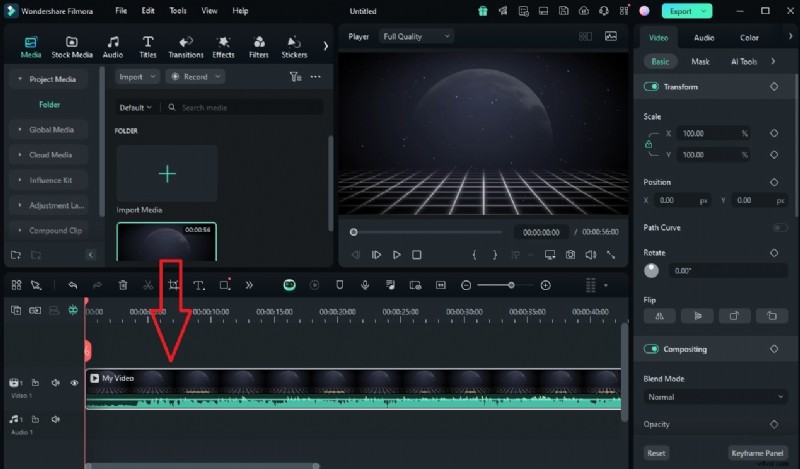Click the new folder icon below media tree
This screenshot has width=800, height=469.
(x=16, y=255)
